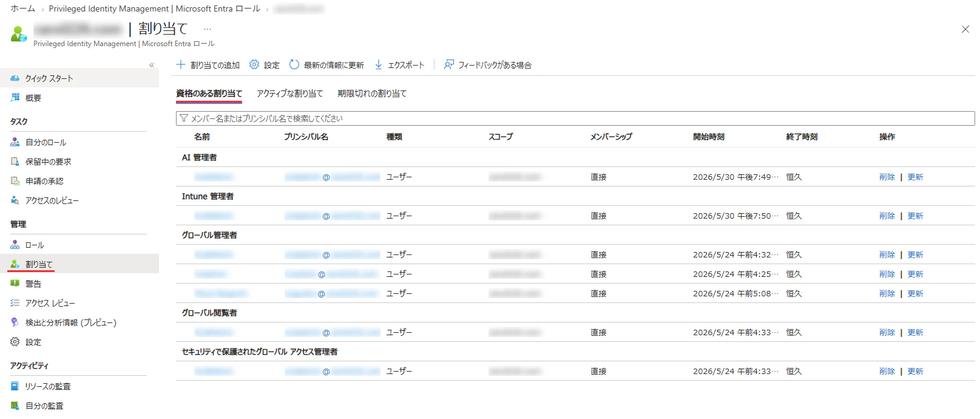Go to 自分のロール

coord(46,142)
